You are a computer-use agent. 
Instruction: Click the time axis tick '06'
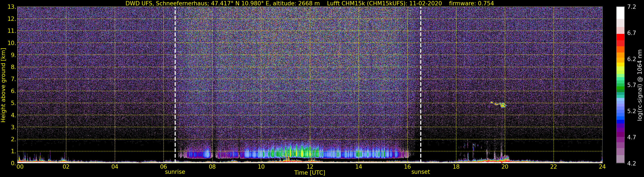tap(163, 167)
